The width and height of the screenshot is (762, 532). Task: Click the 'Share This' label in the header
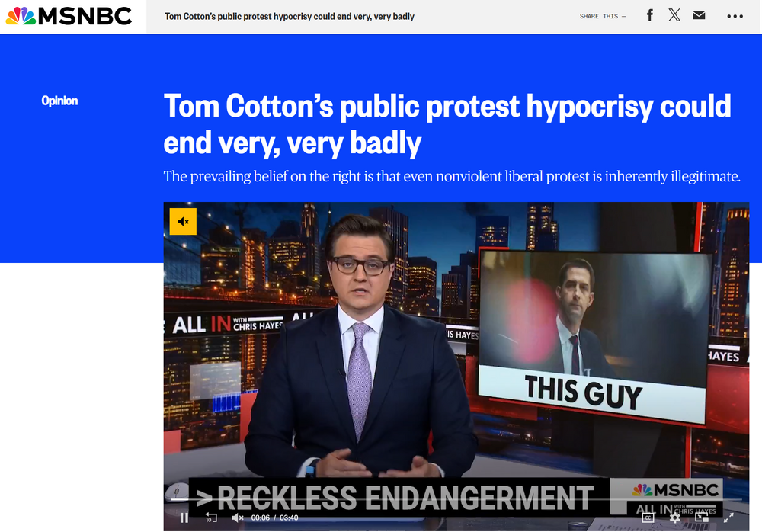(602, 16)
